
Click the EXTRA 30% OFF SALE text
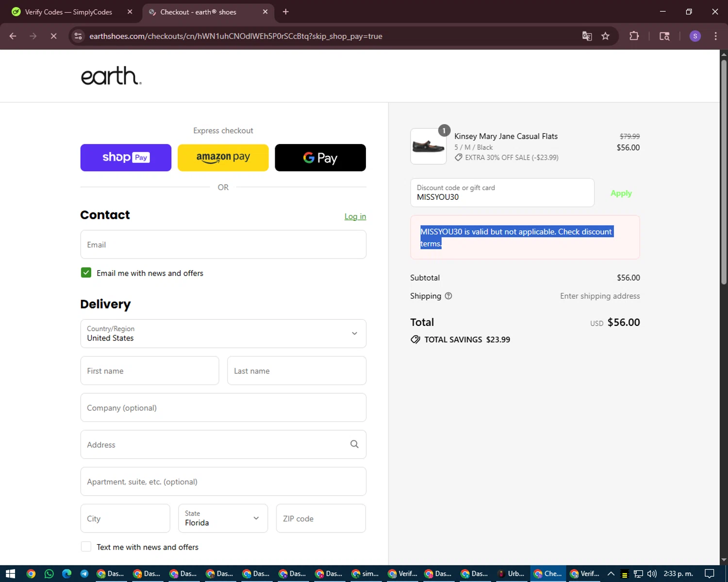(x=512, y=158)
